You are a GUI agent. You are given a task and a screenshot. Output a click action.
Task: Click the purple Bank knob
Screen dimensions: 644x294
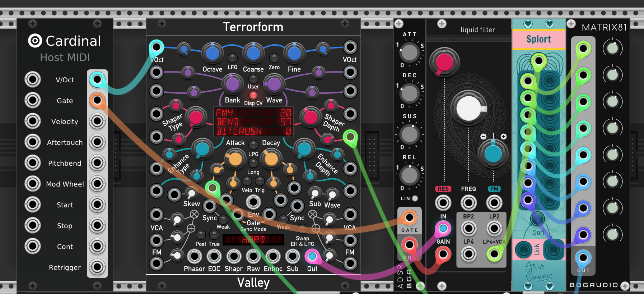233,84
